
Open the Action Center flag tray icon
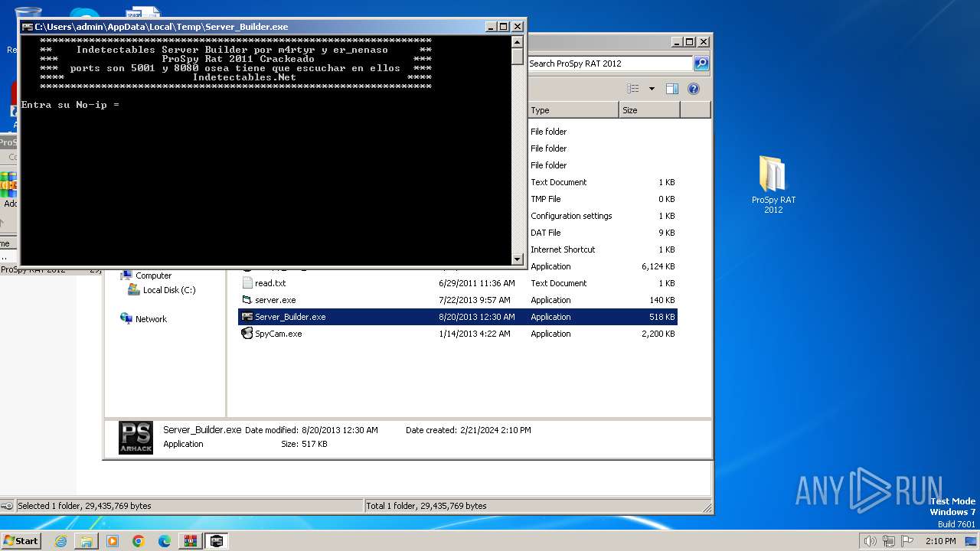pyautogui.click(x=908, y=541)
